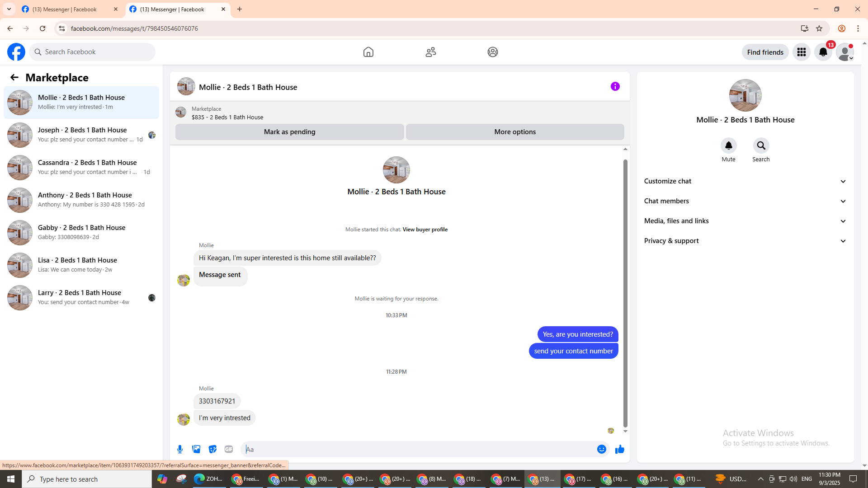Open conversation information purple icon
This screenshot has height=488, width=868.
[615, 86]
